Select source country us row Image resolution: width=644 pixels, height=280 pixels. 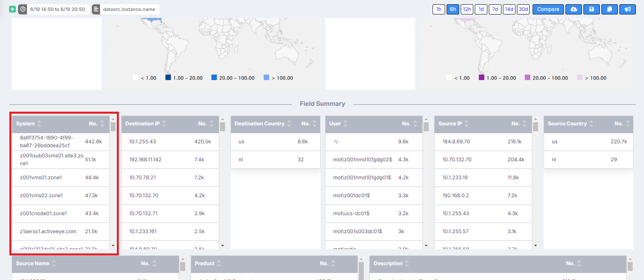tap(589, 141)
